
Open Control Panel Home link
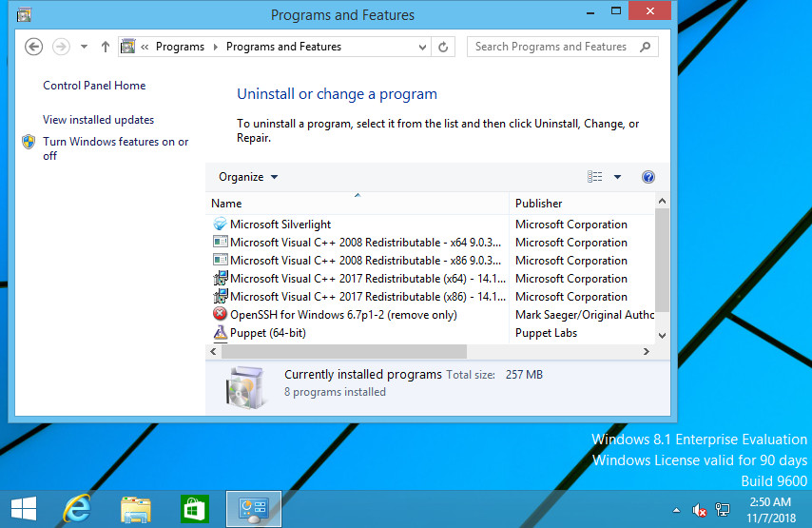click(x=94, y=86)
